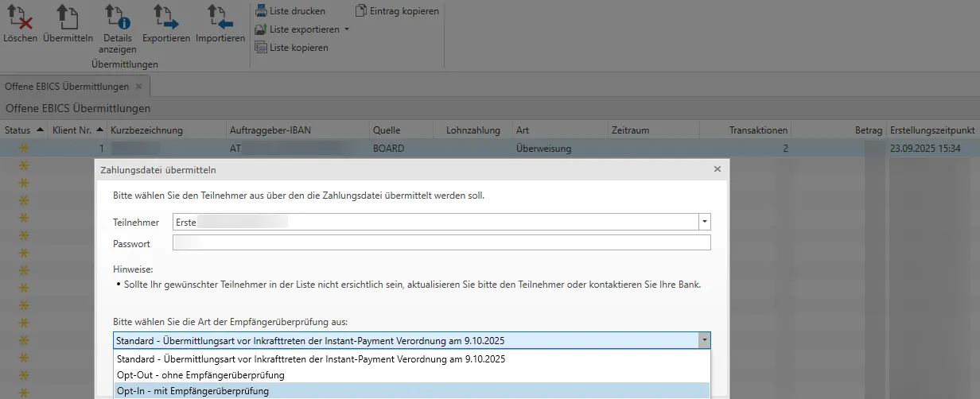980x399 pixels.
Task: Click Liste drucken
Action: coord(290,11)
